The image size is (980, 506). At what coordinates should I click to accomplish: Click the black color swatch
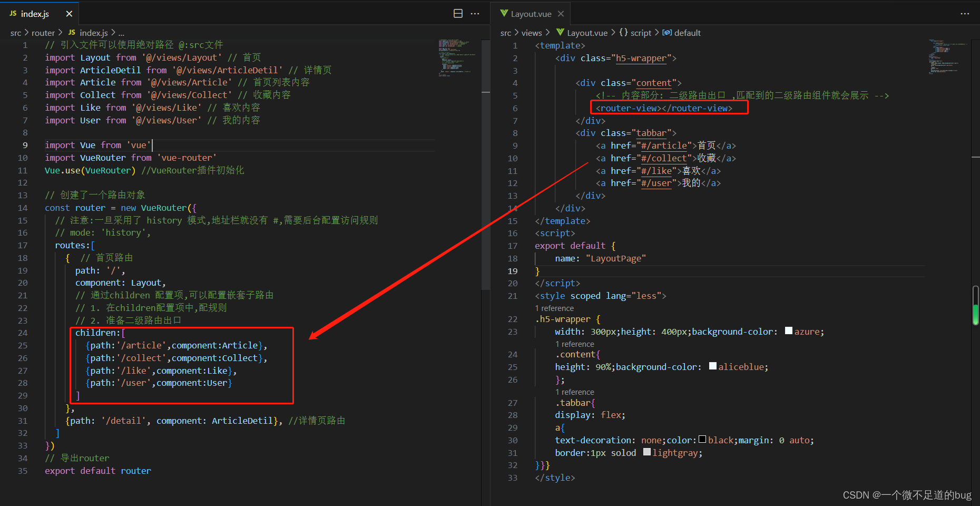click(x=702, y=440)
